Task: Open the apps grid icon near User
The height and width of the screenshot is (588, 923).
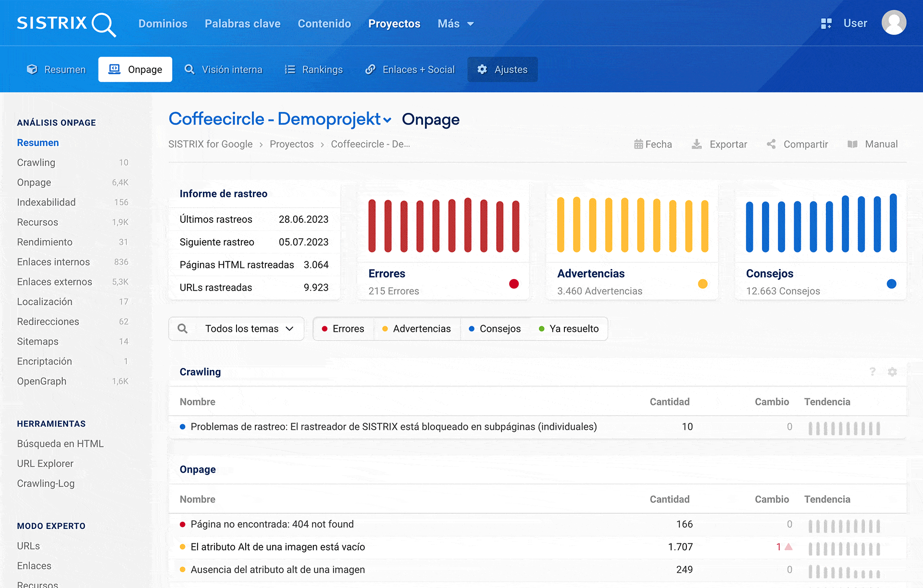Action: pyautogui.click(x=826, y=24)
